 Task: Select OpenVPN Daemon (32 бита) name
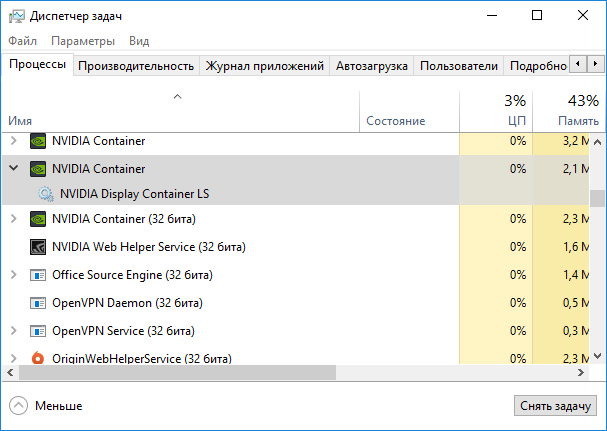(x=127, y=303)
